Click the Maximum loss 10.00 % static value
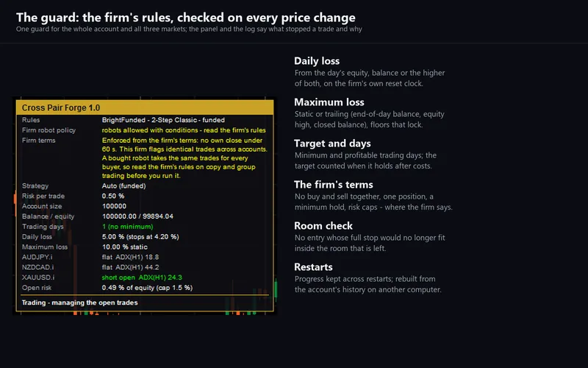 (x=124, y=247)
